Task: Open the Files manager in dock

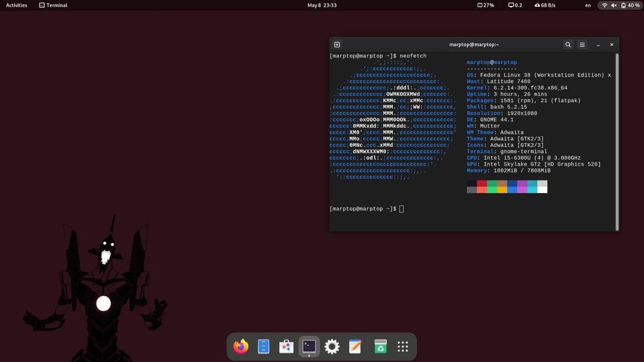Action: [x=263, y=346]
